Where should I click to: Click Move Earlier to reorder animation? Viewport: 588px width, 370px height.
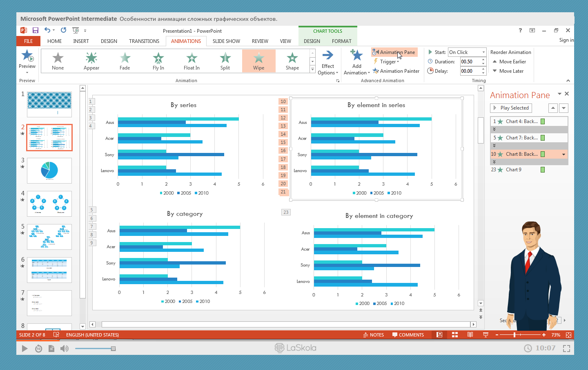pos(509,62)
